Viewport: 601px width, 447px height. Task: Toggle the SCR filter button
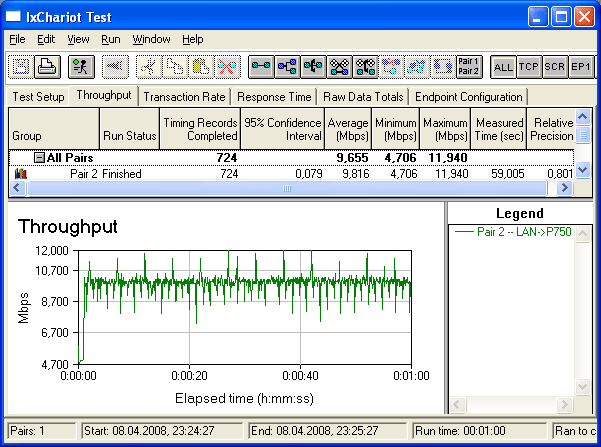click(555, 67)
